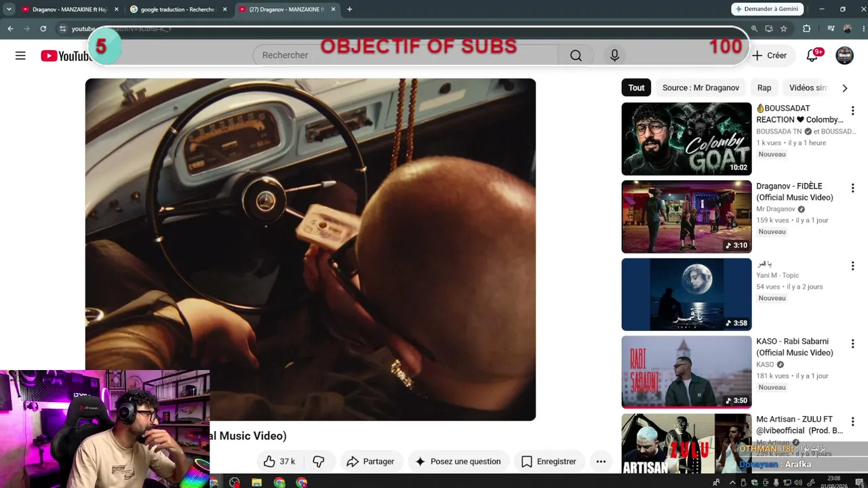868x488 pixels.
Task: Close the first Draganov - MANZAKINE tab
Action: pos(116,9)
